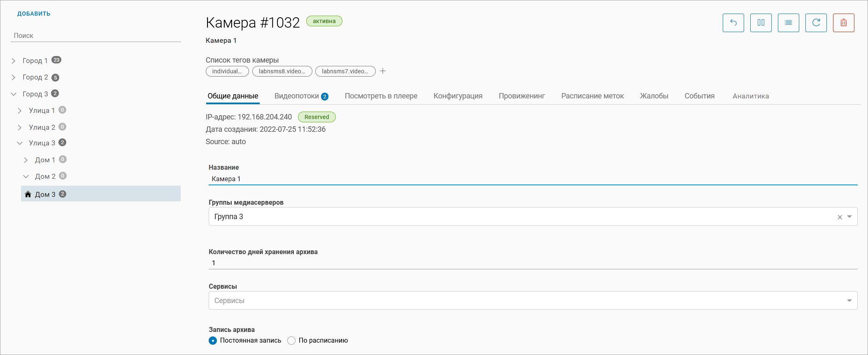868x355 pixels.
Task: Click the Название name input field
Action: [x=533, y=179]
